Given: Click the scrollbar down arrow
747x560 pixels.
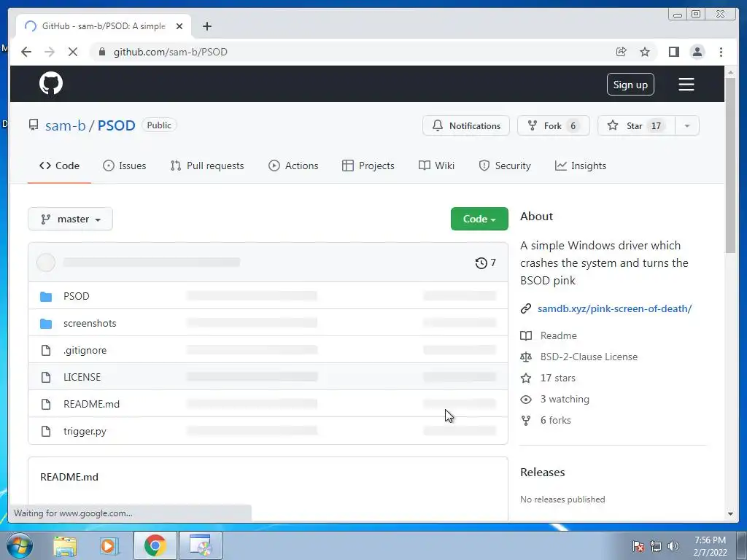Looking at the screenshot, I should (730, 514).
